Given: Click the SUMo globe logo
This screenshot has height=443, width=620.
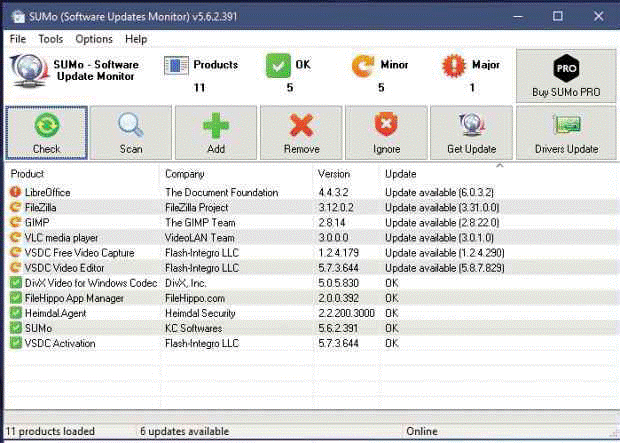Looking at the screenshot, I should point(29,71).
